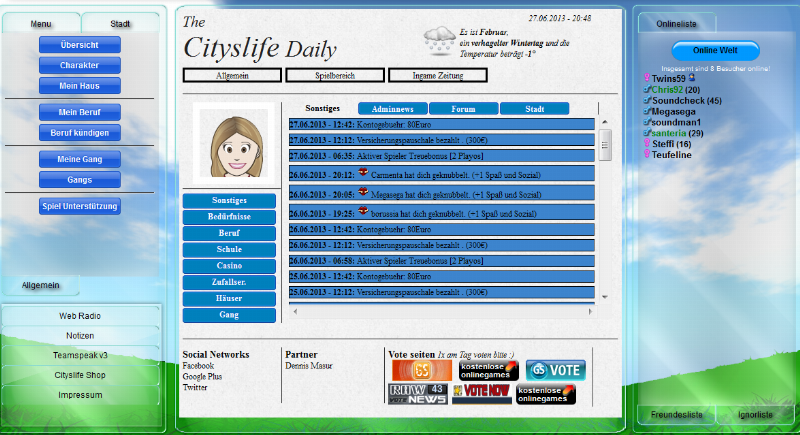The image size is (800, 435).
Task: Click the male gender icon beside santeria
Action: pyautogui.click(x=647, y=132)
